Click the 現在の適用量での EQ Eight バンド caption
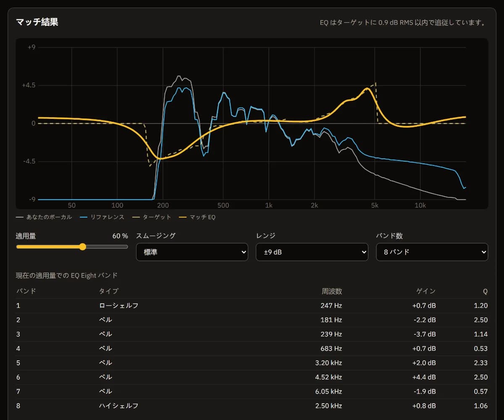Viewport: 504px width, 420px height. pyautogui.click(x=67, y=276)
